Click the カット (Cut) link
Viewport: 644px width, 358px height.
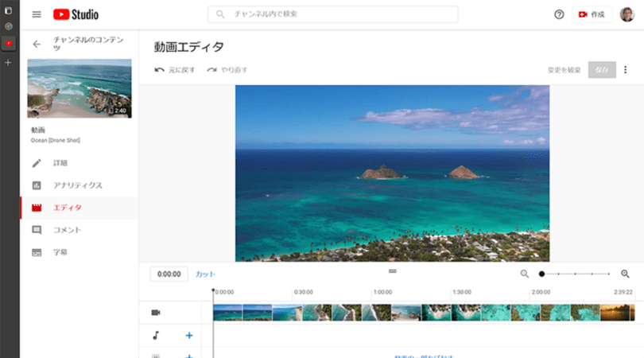point(205,274)
